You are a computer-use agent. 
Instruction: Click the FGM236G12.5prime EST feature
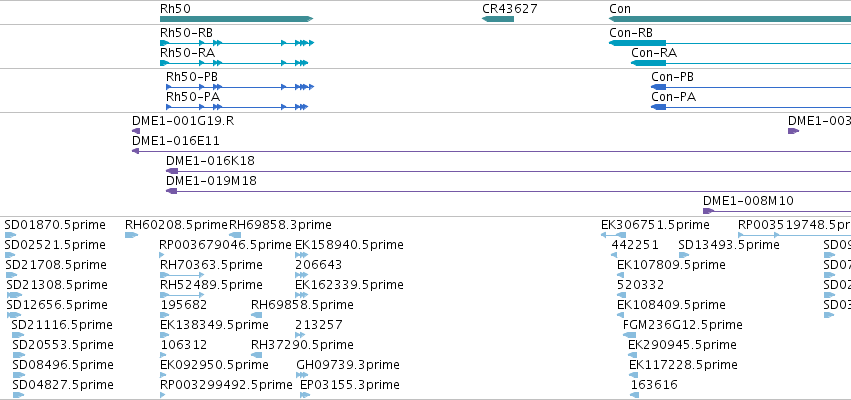pyautogui.click(x=629, y=335)
